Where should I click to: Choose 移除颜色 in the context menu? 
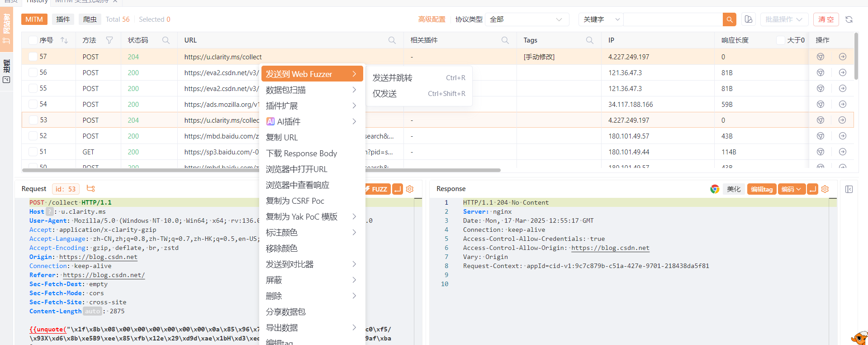[x=312, y=248]
